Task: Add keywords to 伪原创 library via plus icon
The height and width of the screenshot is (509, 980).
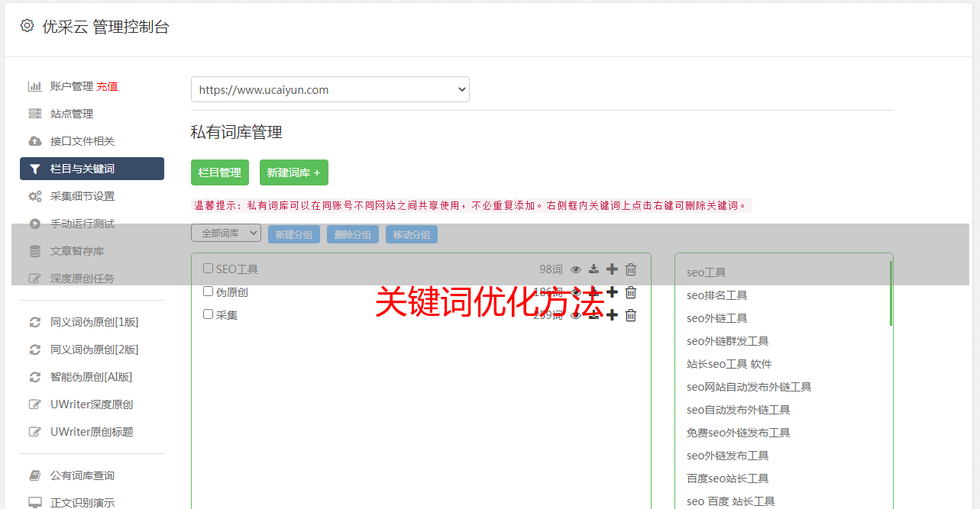Action: tap(612, 292)
